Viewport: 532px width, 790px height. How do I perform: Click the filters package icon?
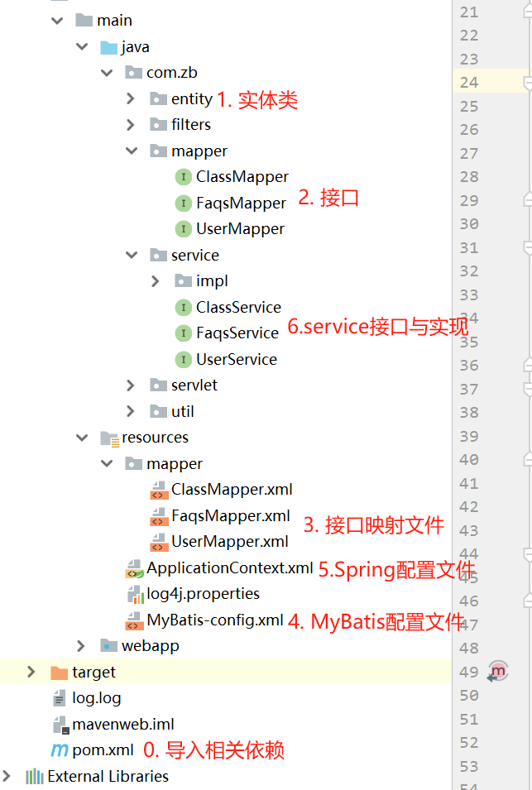coord(158,124)
